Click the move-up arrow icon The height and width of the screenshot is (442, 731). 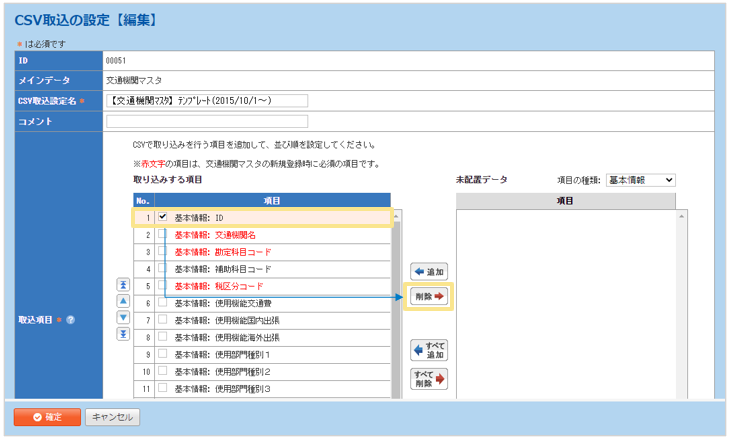point(123,301)
